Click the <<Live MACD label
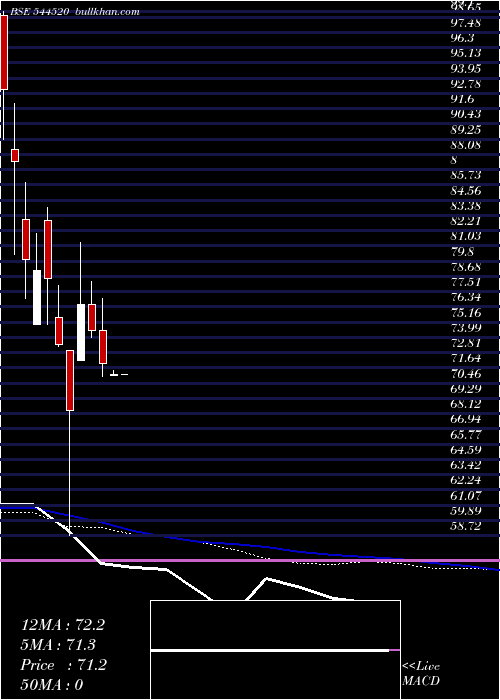This screenshot has height=700, width=500. (x=421, y=673)
